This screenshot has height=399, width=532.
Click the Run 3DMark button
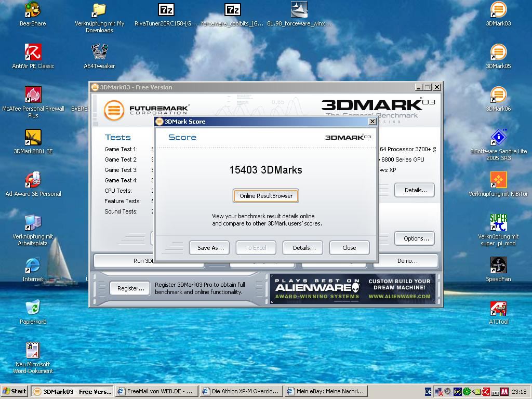click(x=124, y=261)
